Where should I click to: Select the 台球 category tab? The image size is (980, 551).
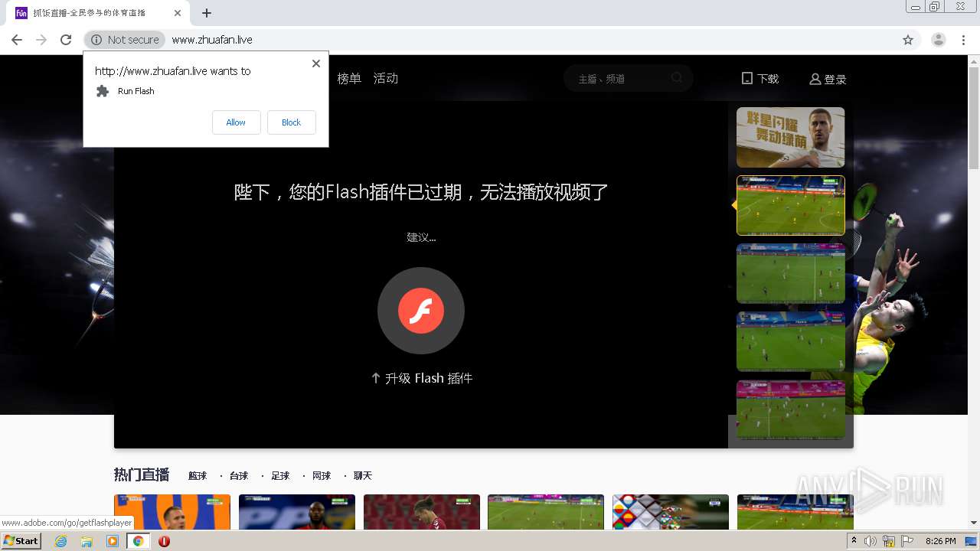[239, 476]
